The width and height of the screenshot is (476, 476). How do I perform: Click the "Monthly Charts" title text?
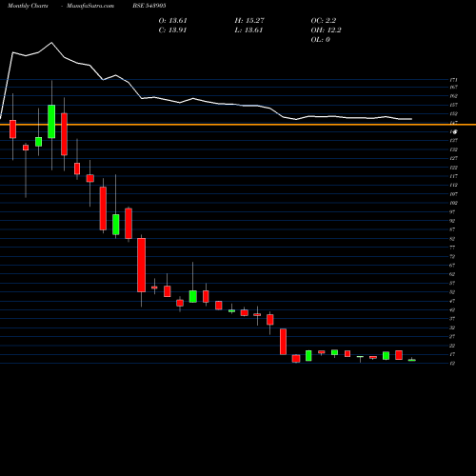point(28,6)
